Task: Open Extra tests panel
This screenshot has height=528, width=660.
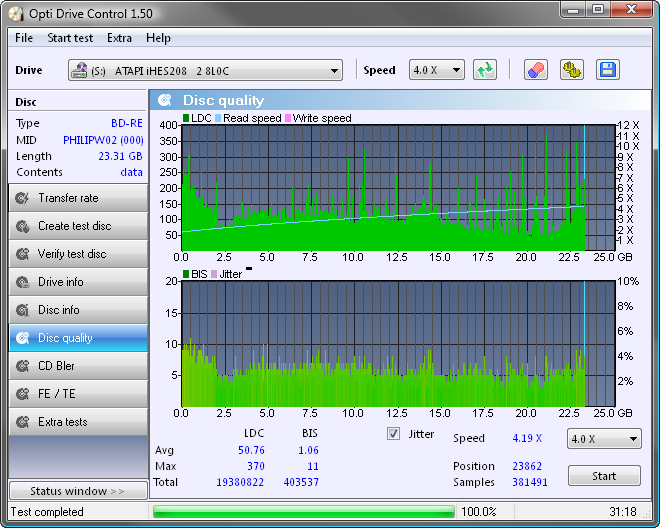Action: 78,421
